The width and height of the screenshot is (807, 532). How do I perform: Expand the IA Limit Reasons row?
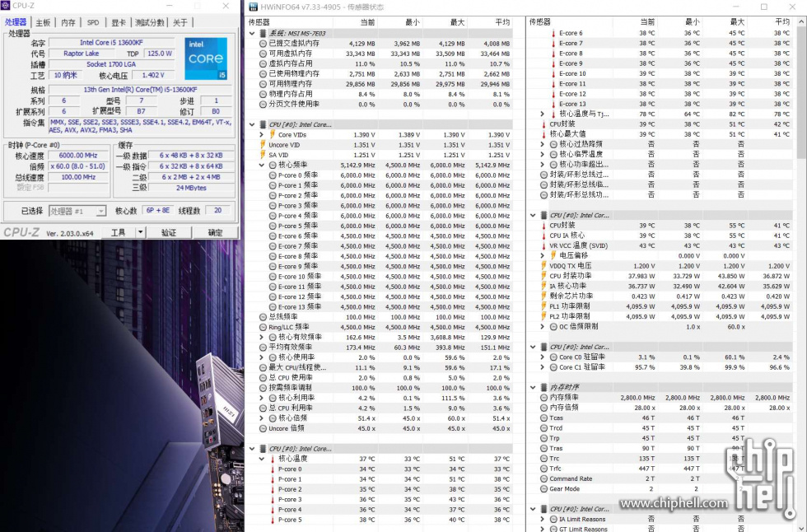542,519
